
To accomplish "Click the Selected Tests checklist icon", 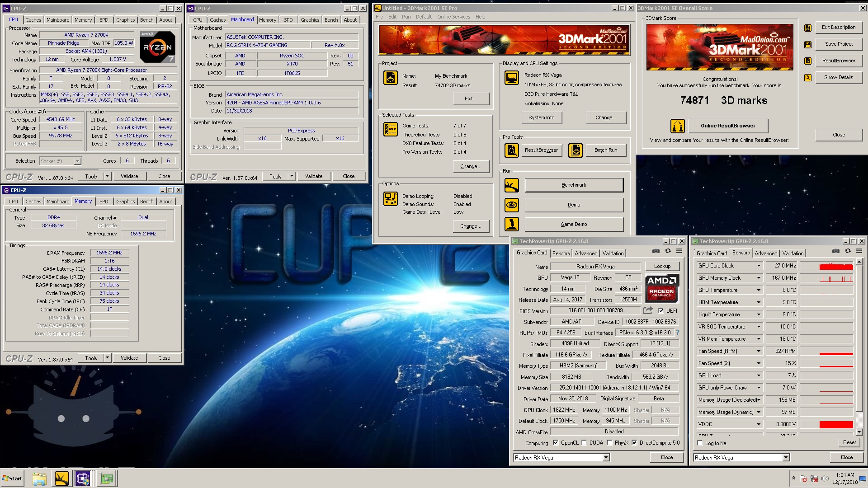I will (x=391, y=129).
